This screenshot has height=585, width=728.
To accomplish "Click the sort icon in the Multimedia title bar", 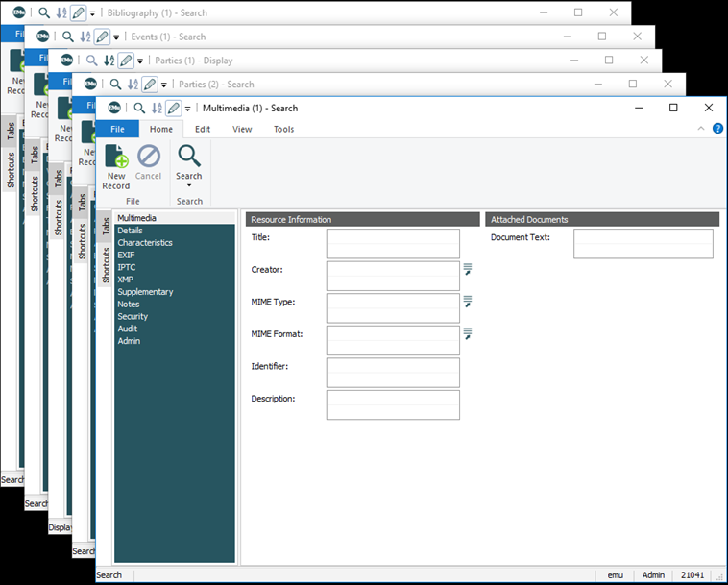I will coord(157,109).
